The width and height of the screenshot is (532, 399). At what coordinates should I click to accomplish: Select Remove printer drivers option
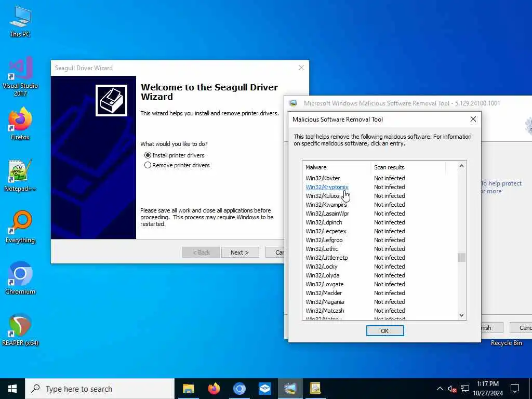pyautogui.click(x=177, y=165)
